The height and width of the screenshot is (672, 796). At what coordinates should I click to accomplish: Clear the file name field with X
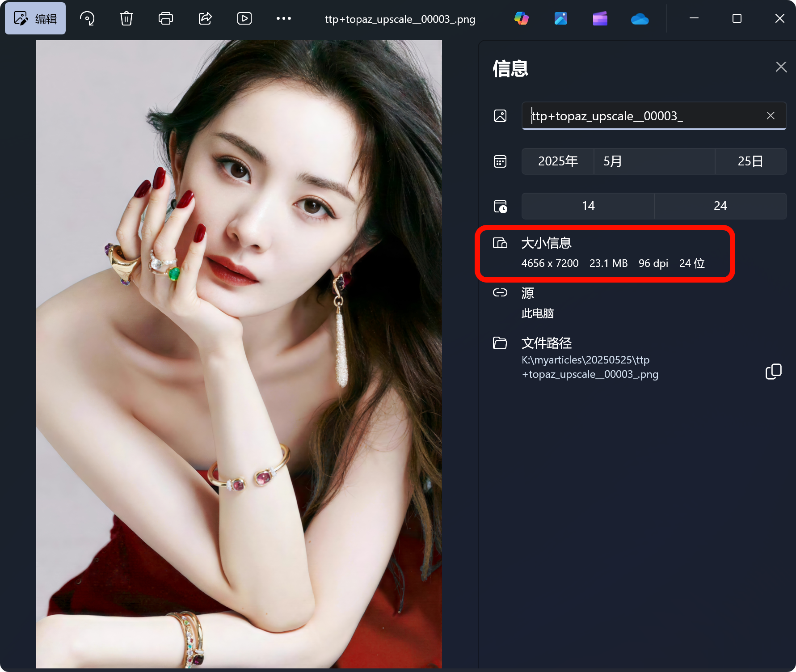coord(771,116)
